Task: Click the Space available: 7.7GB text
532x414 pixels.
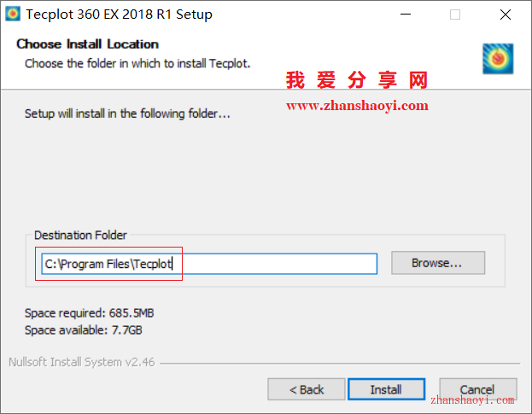Action: (x=84, y=329)
